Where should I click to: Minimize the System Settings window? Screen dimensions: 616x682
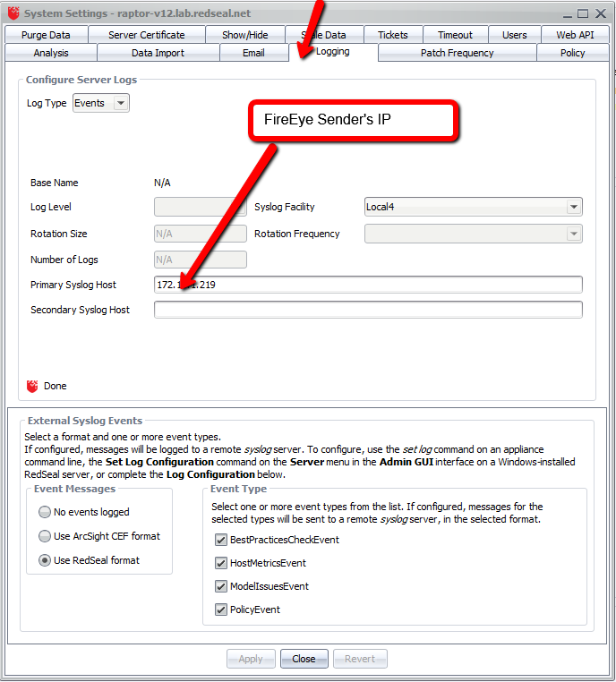click(x=568, y=14)
